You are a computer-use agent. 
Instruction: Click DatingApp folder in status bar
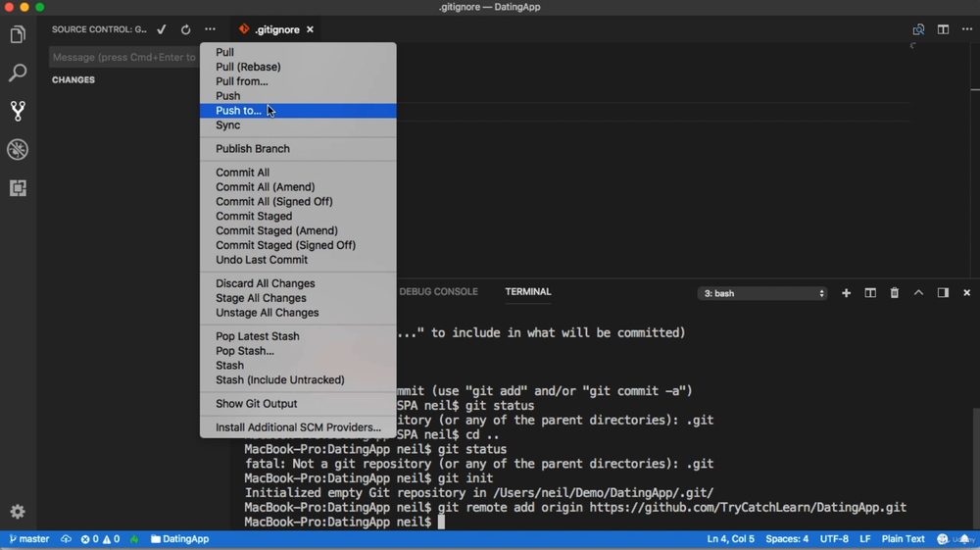click(x=180, y=539)
